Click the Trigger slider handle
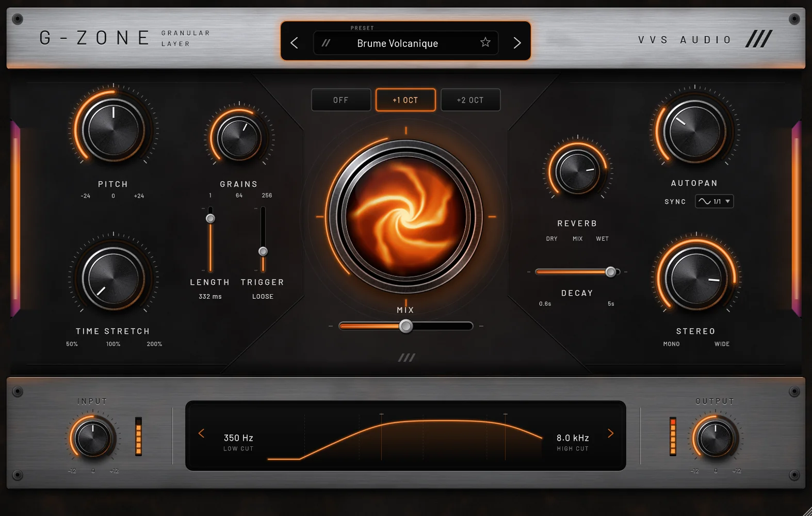The height and width of the screenshot is (516, 812). 263,251
